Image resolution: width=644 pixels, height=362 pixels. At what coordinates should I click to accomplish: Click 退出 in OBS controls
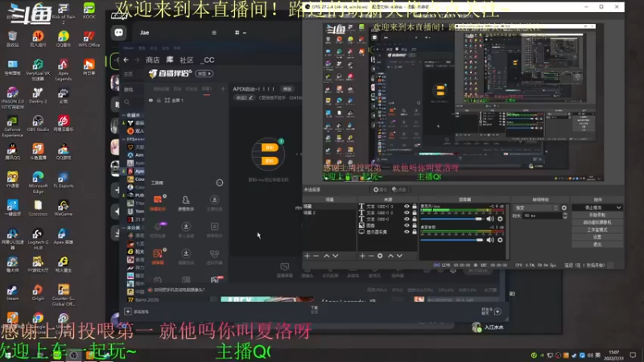pyautogui.click(x=597, y=245)
